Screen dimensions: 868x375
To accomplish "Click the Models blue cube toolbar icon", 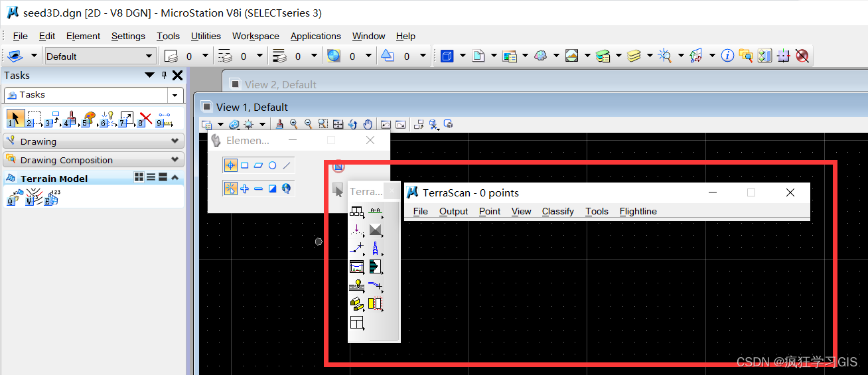I will (x=447, y=56).
